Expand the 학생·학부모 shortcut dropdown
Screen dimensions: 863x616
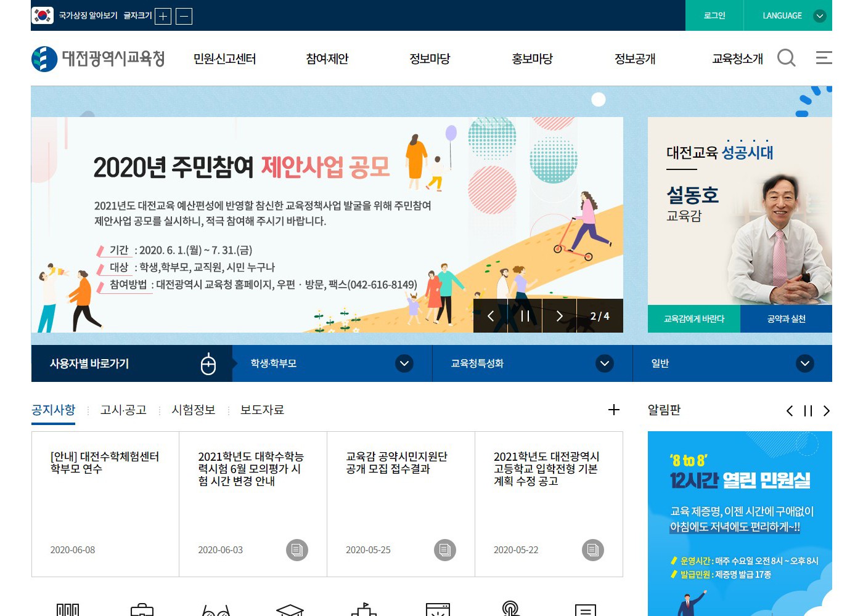point(404,363)
